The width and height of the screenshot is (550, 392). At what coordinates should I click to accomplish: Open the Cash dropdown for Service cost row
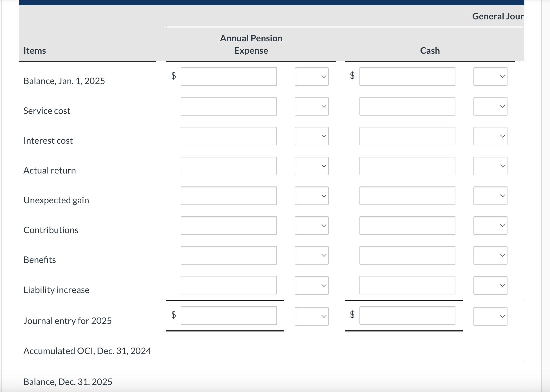click(490, 106)
